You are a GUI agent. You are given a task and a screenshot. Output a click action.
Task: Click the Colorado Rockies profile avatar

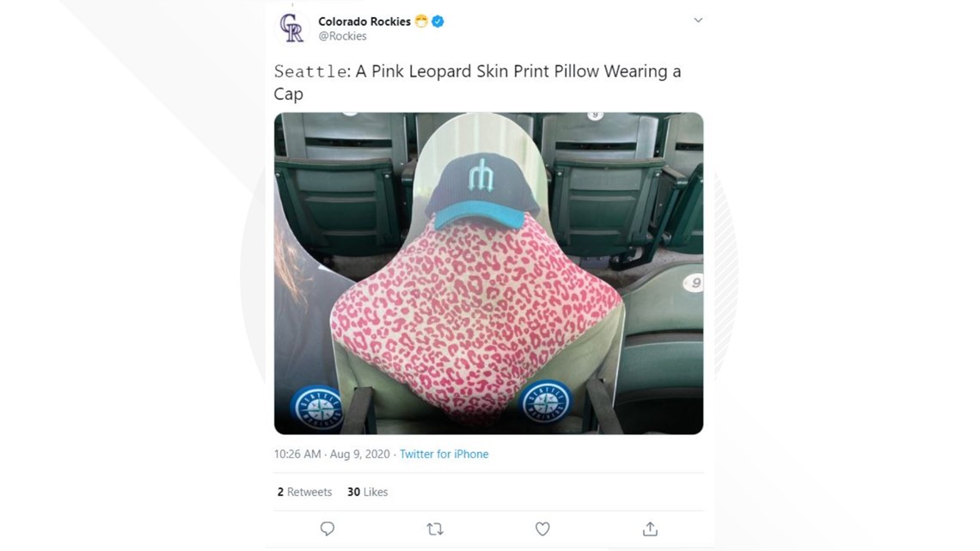click(292, 28)
